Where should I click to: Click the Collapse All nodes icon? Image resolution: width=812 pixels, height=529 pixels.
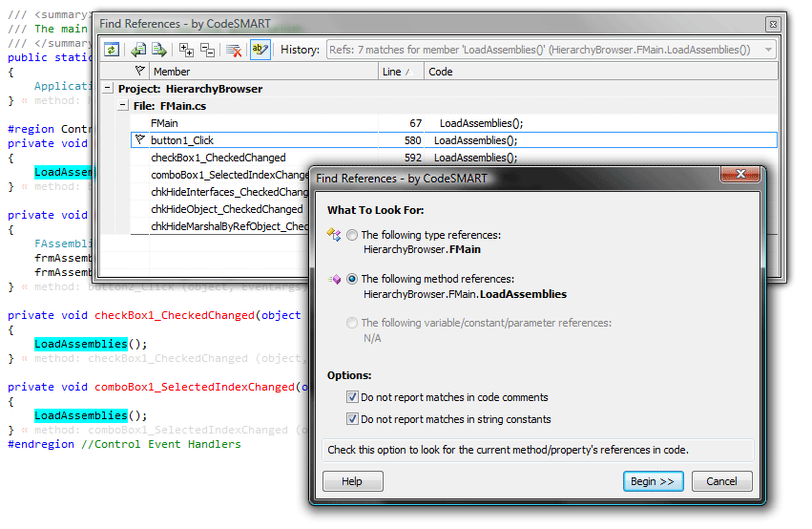click(208, 50)
